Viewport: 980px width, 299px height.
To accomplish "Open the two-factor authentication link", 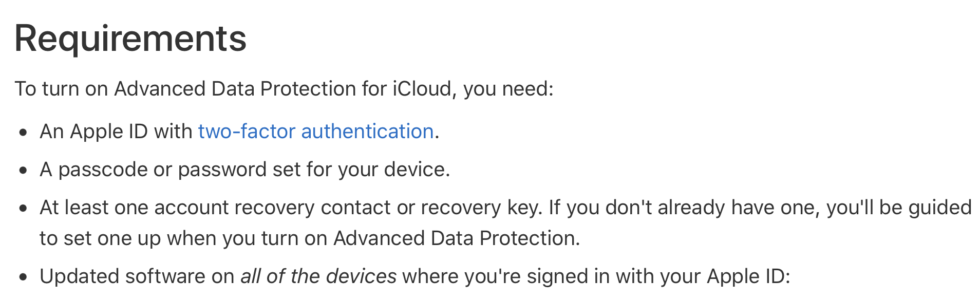I will (316, 132).
